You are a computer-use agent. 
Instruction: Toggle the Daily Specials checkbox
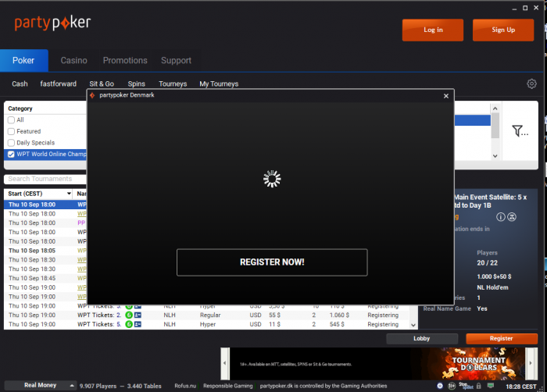(x=11, y=143)
